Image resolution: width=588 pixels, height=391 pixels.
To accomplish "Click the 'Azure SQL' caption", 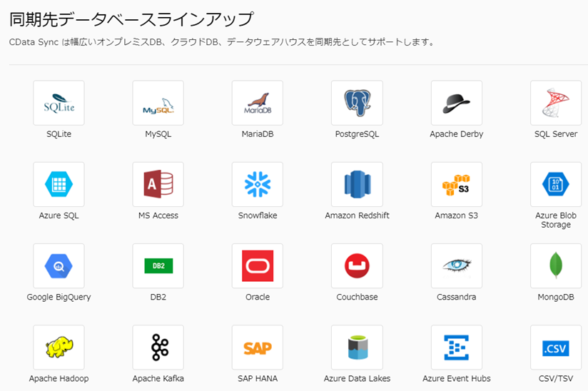I will point(59,215).
